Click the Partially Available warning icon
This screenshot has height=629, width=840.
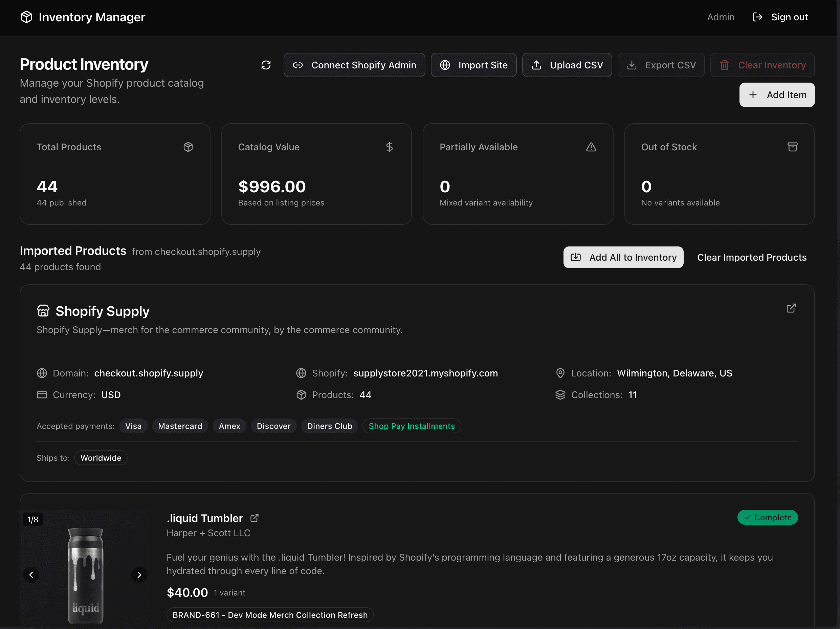[x=591, y=147]
